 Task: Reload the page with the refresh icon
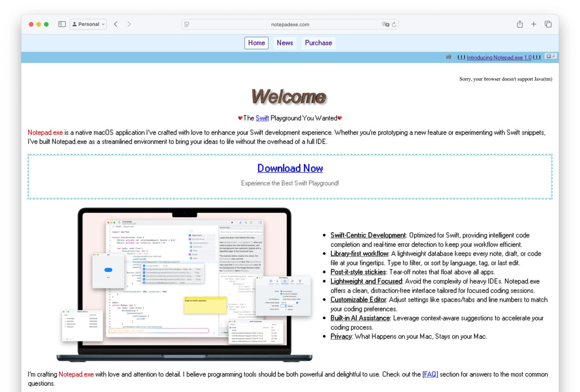click(394, 24)
